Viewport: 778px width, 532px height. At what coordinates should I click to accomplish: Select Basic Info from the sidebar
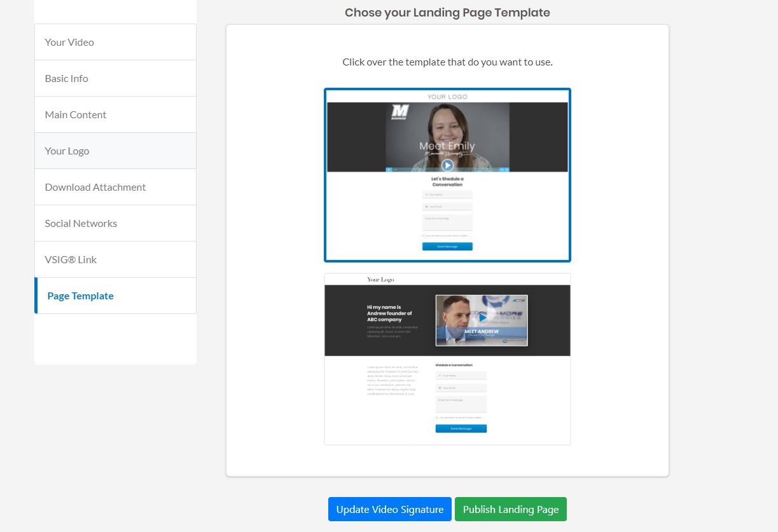tap(66, 78)
